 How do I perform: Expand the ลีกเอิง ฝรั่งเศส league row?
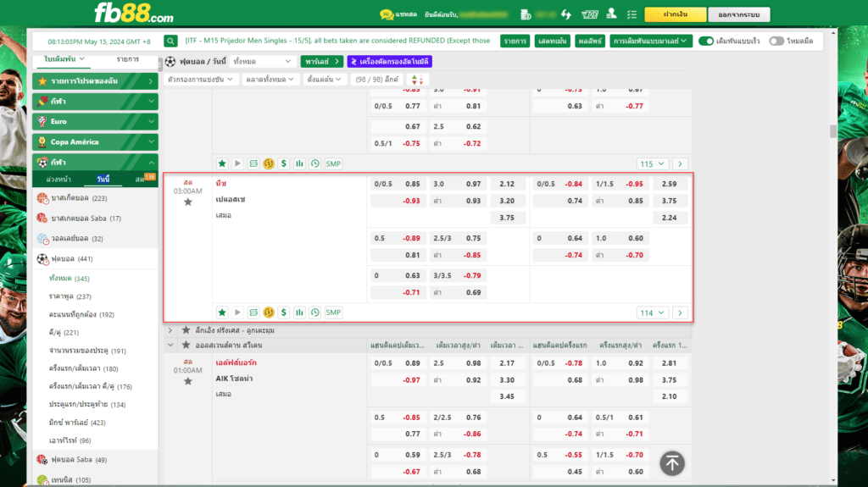pyautogui.click(x=170, y=330)
